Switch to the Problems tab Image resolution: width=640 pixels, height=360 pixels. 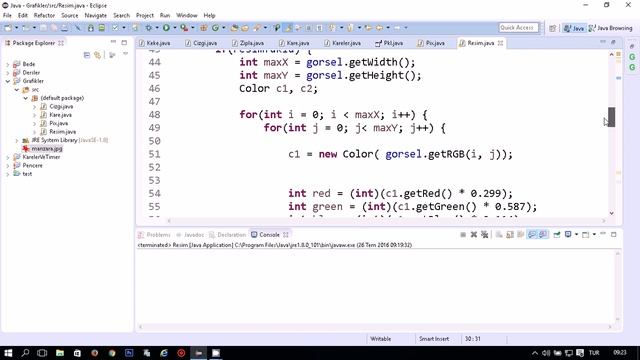pyautogui.click(x=154, y=235)
